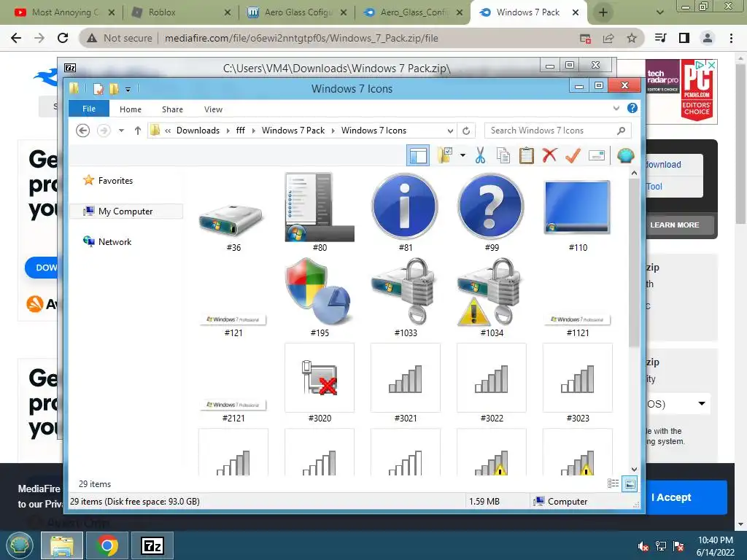Select the #2121 Windows 7 banner file
Viewport: 747px width, 560px height.
233,384
